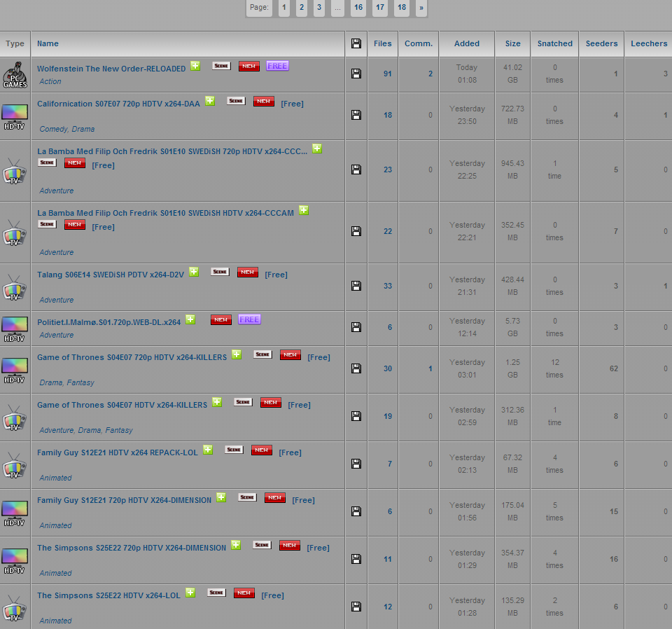Click Drama, Fantasy genre under Game of Thrones 720p
Viewport: 672px width, 629px height.
[x=67, y=382]
